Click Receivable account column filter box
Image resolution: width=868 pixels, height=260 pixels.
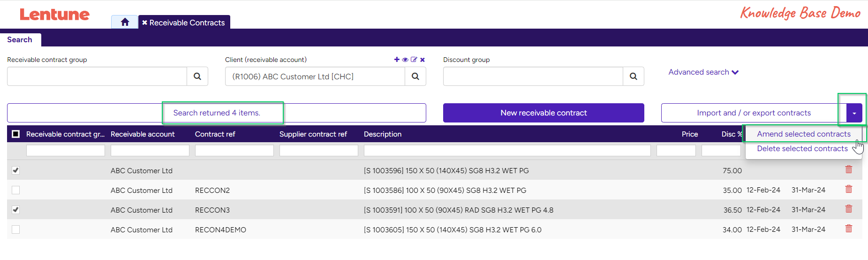click(x=150, y=150)
